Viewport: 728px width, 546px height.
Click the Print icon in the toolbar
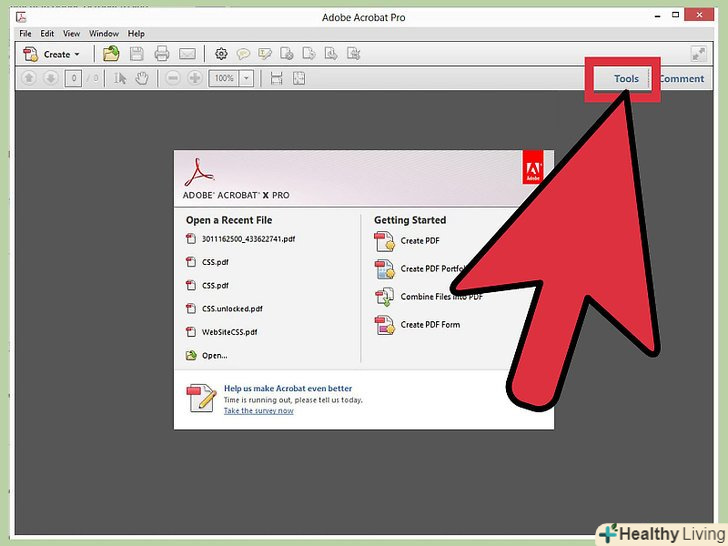click(162, 54)
